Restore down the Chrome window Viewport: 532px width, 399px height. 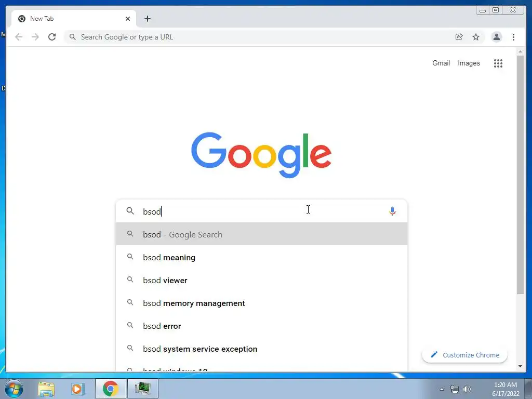[495, 10]
